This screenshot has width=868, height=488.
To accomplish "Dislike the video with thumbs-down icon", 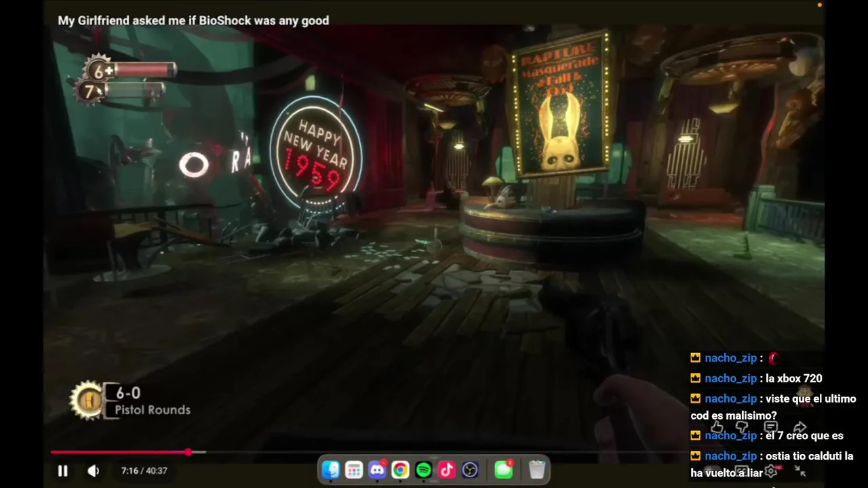I will (x=742, y=427).
